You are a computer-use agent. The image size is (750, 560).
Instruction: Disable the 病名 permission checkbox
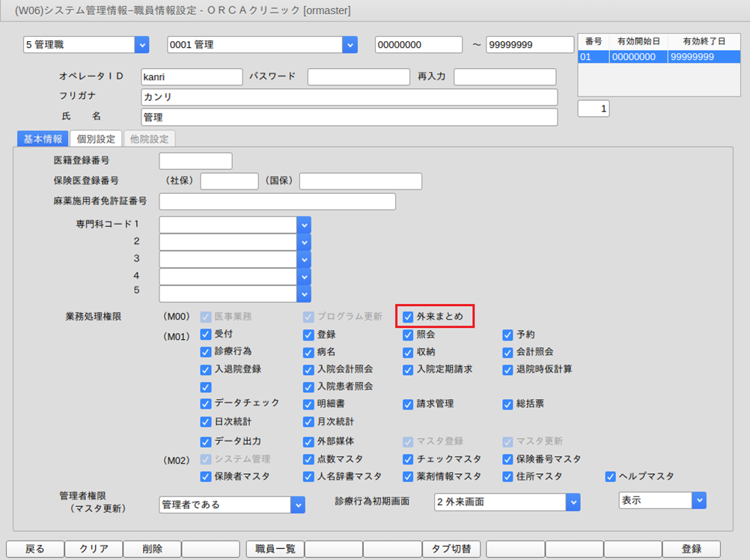[x=308, y=352]
